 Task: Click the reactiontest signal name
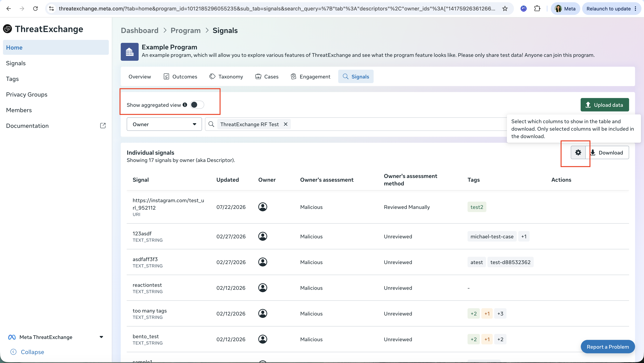tap(147, 285)
